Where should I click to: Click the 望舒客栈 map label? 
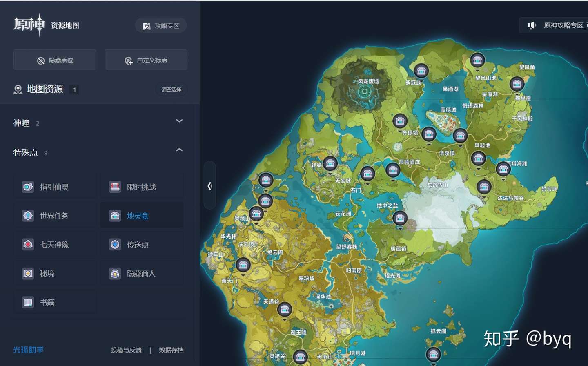[347, 247]
